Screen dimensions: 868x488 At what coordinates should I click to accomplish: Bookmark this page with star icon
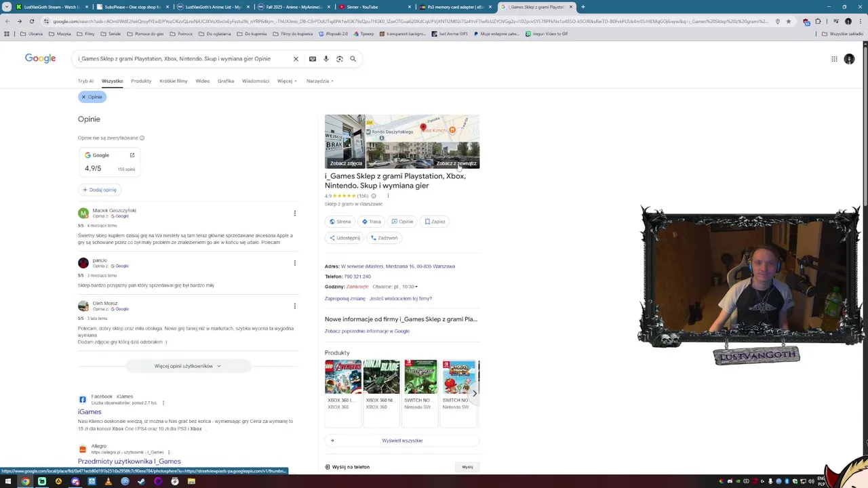(788, 21)
